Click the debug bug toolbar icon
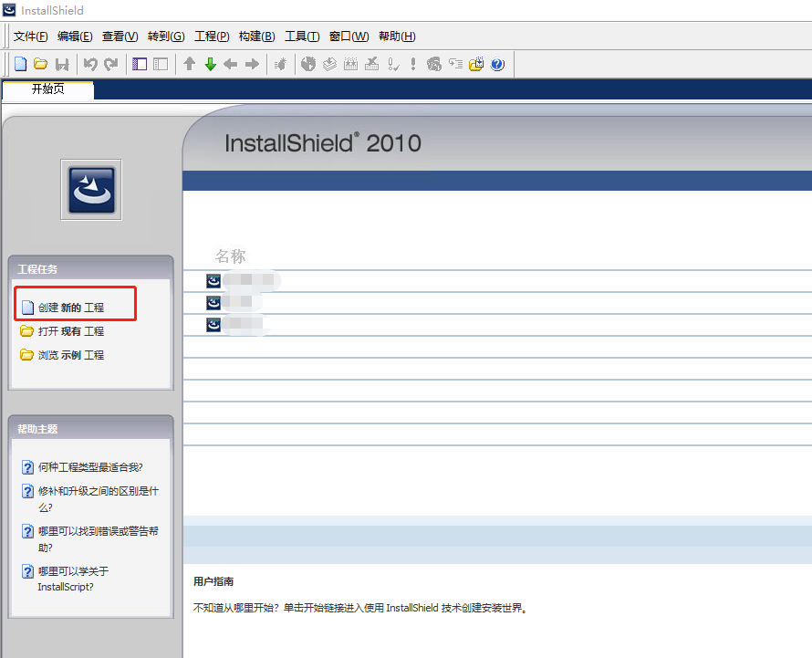The width and height of the screenshot is (812, 658). pos(280,64)
